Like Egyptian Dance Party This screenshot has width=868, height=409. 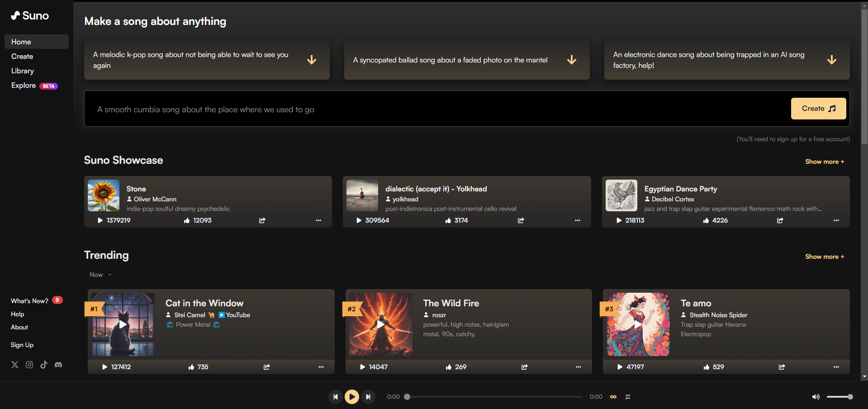706,220
